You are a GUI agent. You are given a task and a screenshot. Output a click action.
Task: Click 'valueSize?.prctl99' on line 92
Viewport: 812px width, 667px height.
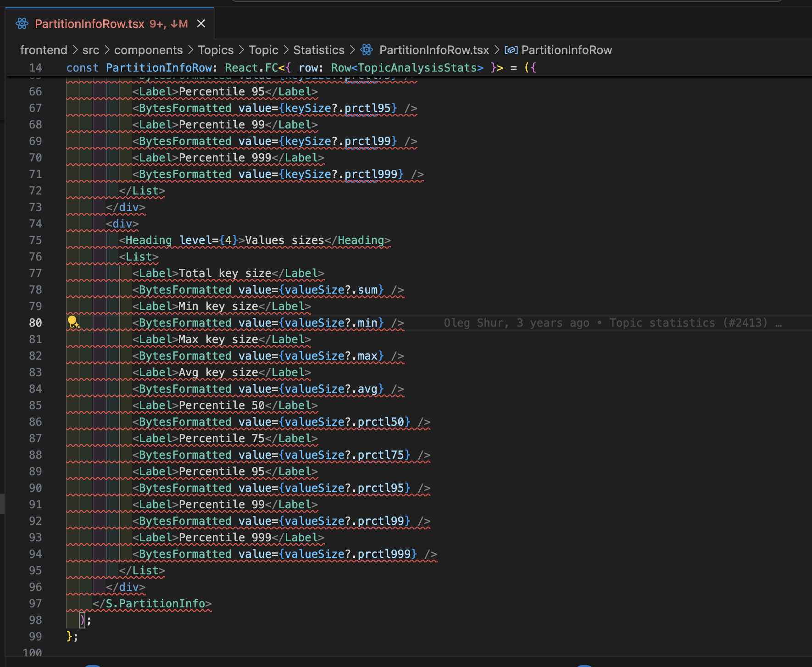[345, 521]
